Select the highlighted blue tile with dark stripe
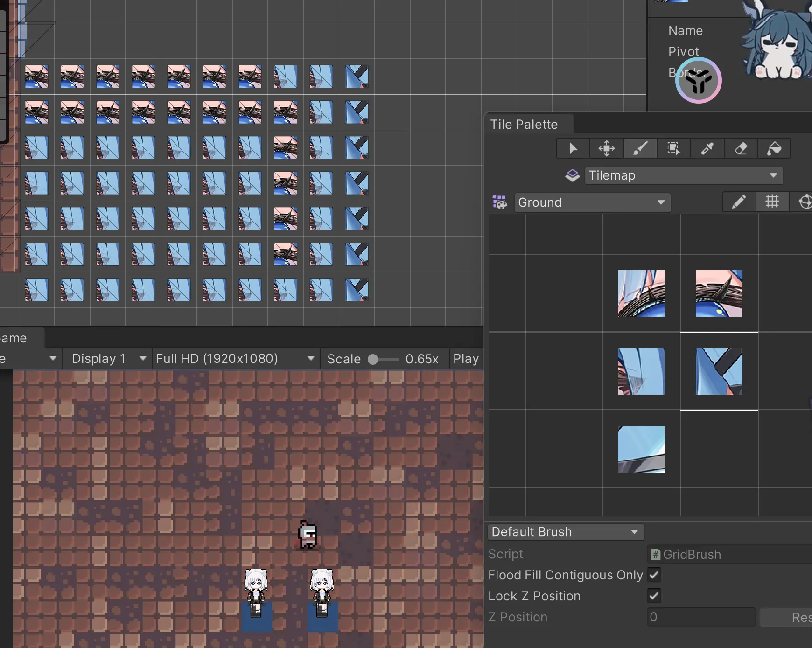 pyautogui.click(x=719, y=371)
